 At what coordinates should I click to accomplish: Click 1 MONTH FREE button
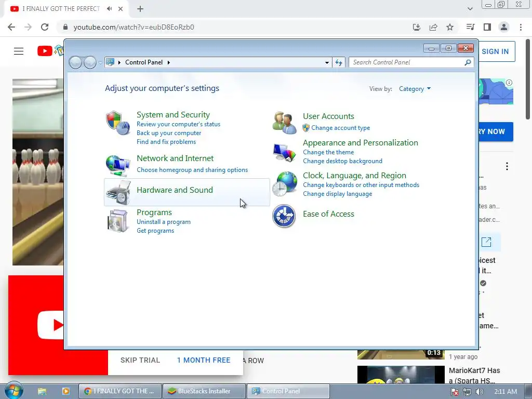204,361
